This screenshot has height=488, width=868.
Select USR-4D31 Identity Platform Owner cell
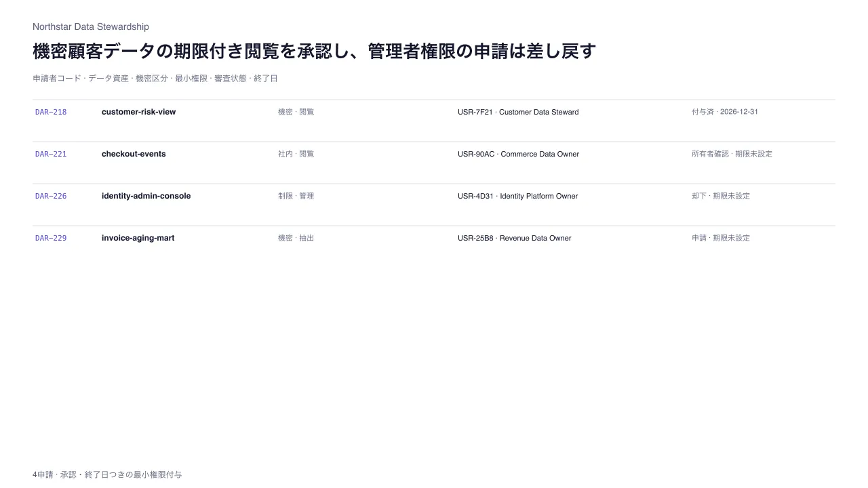click(x=518, y=196)
